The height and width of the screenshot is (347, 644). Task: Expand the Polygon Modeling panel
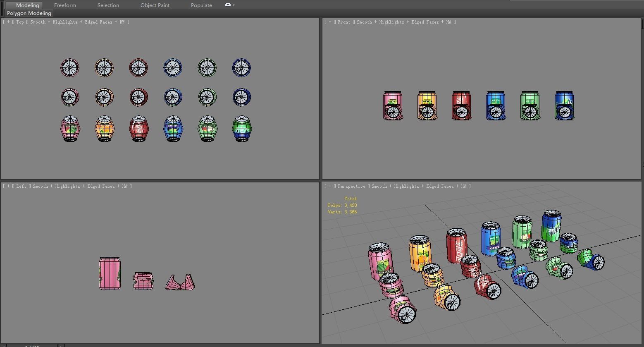point(29,13)
